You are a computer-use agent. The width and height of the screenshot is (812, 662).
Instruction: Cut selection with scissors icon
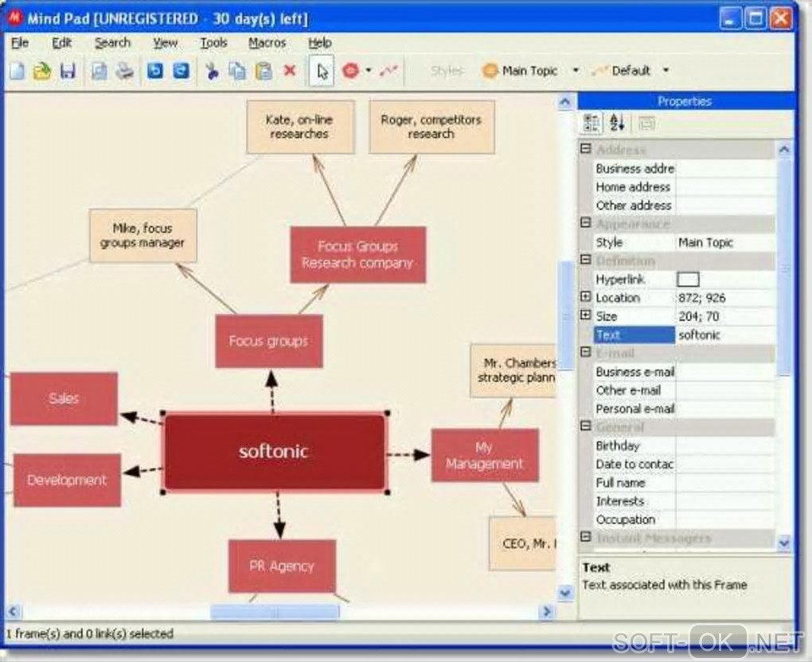212,71
